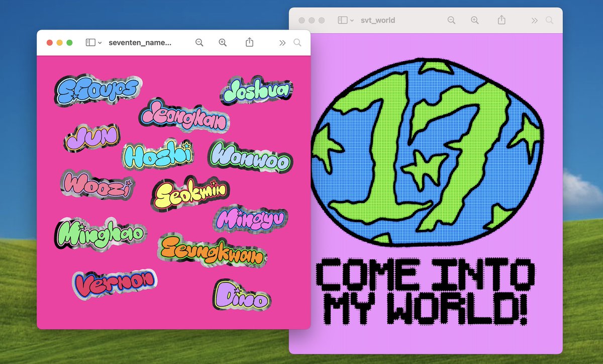Image resolution: width=603 pixels, height=364 pixels.
Task: Click the Wonwoo name sticker
Action: point(250,156)
